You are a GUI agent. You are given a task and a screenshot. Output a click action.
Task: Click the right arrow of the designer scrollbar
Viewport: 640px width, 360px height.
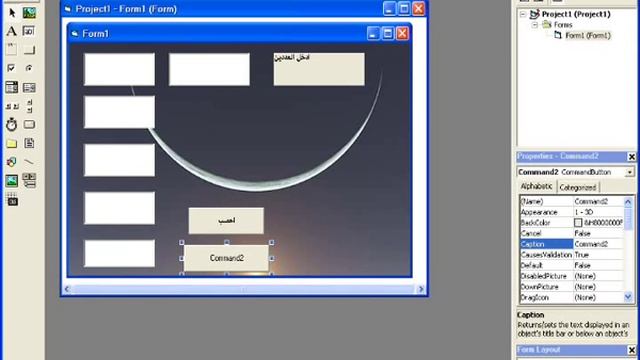[421, 289]
